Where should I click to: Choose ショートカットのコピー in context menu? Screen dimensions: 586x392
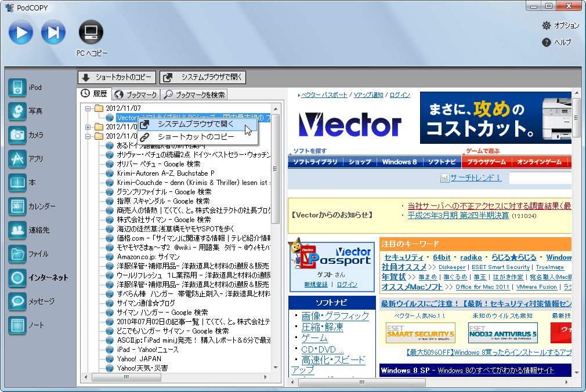click(198, 137)
